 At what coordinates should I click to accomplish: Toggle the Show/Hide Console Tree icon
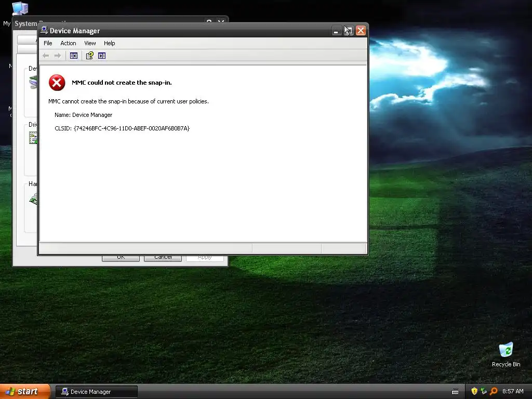(74, 56)
